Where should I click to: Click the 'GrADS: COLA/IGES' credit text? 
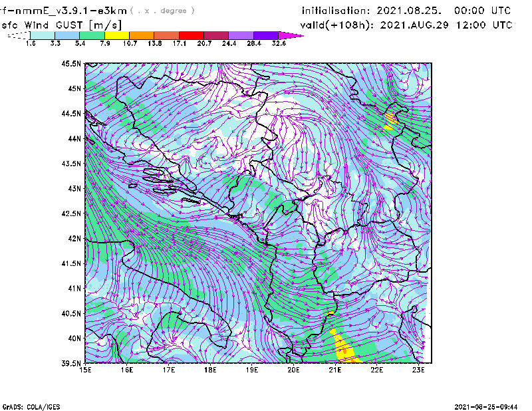pos(31,407)
